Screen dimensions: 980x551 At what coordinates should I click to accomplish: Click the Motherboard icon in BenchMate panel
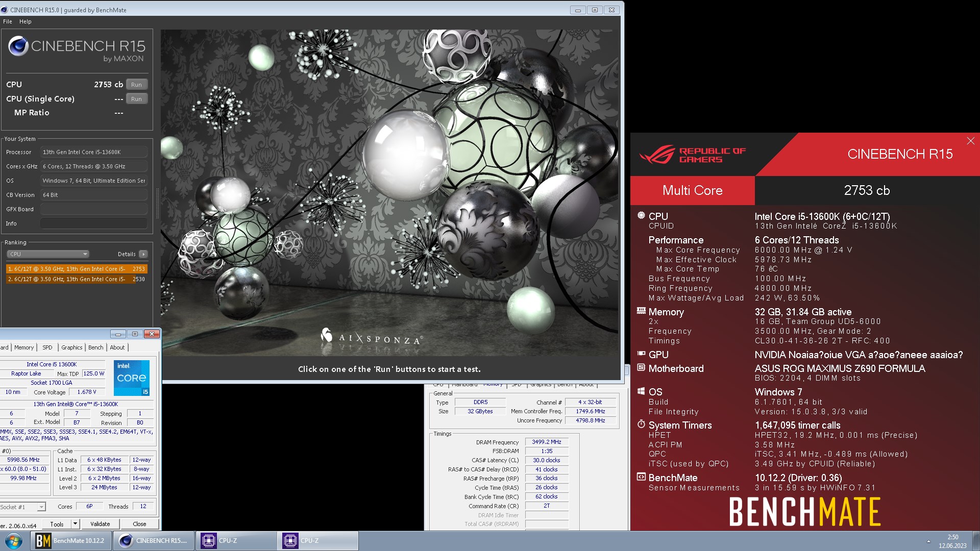click(641, 367)
